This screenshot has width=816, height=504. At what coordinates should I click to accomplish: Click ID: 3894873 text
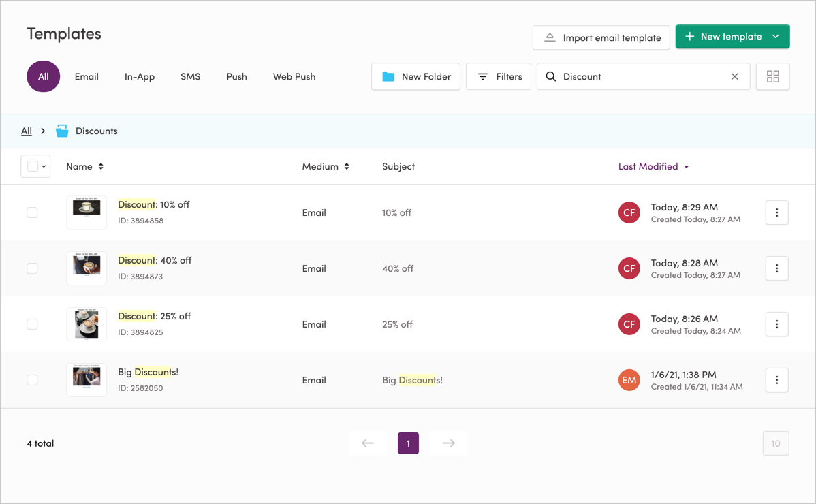pyautogui.click(x=140, y=277)
